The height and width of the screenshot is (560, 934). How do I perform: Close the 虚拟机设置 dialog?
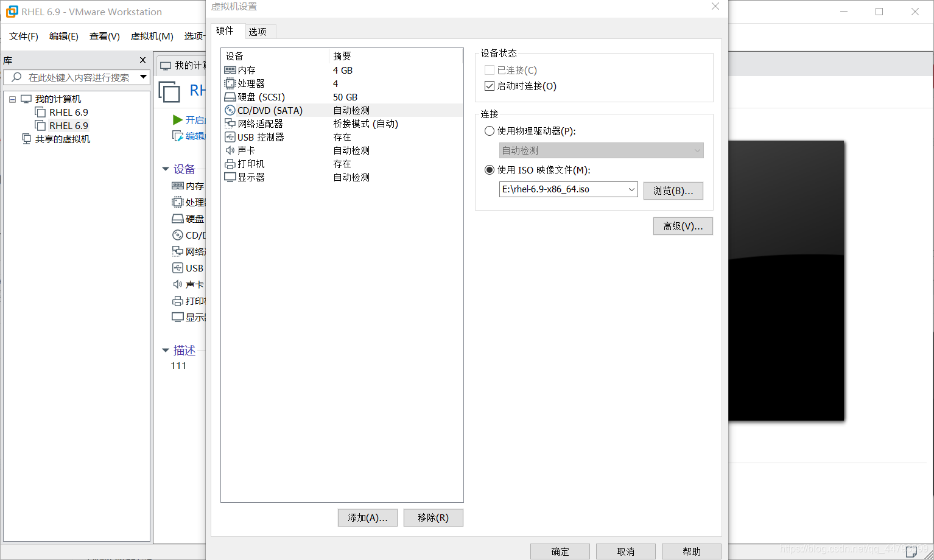click(715, 6)
